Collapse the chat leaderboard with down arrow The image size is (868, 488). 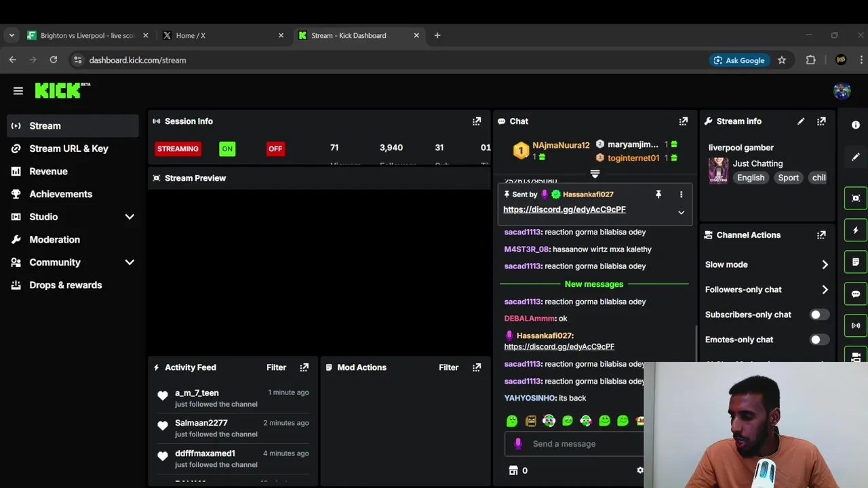point(595,174)
